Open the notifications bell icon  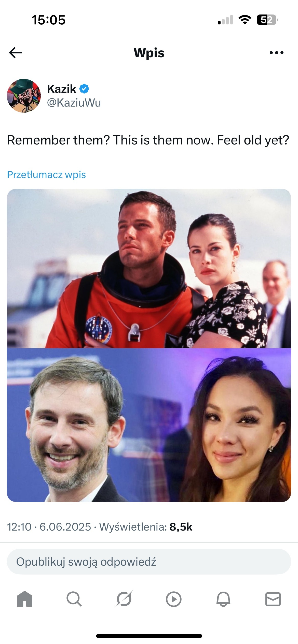click(x=223, y=599)
